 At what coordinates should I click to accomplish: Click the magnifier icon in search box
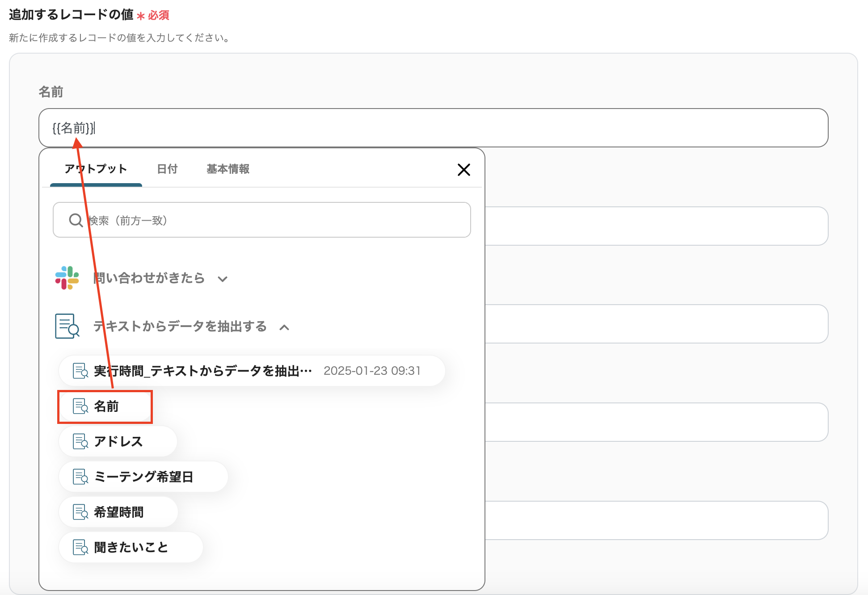pyautogui.click(x=76, y=220)
